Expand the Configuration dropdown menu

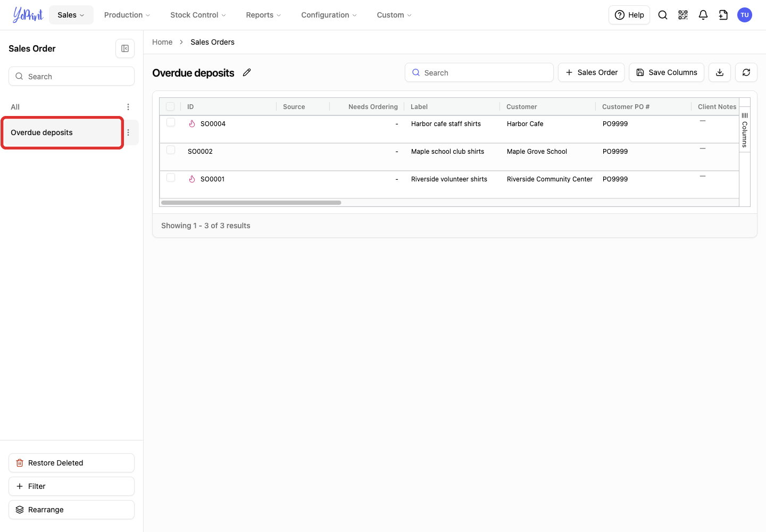(329, 15)
